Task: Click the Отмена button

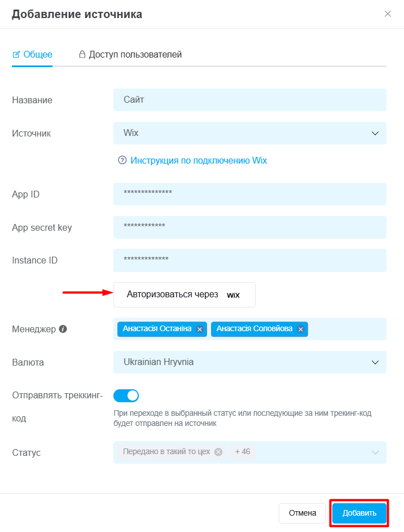Action: click(302, 513)
